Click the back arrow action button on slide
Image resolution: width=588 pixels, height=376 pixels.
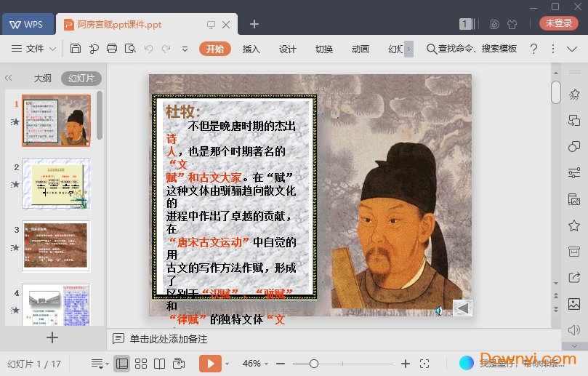[x=462, y=308]
